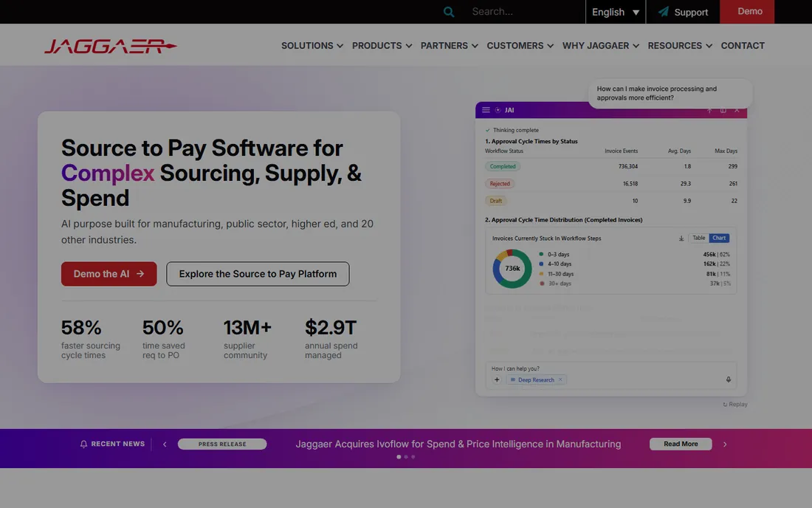
Task: Remove the Deep Research chip
Action: click(560, 380)
